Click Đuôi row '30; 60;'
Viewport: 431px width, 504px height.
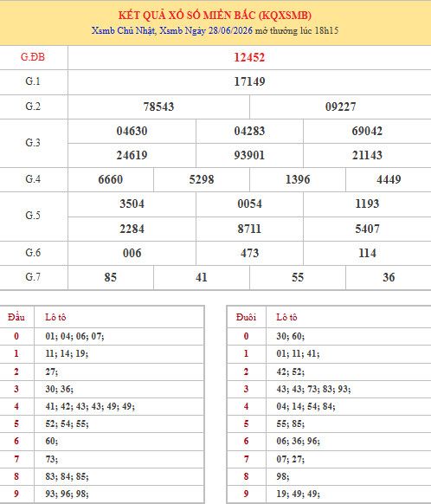(290, 336)
